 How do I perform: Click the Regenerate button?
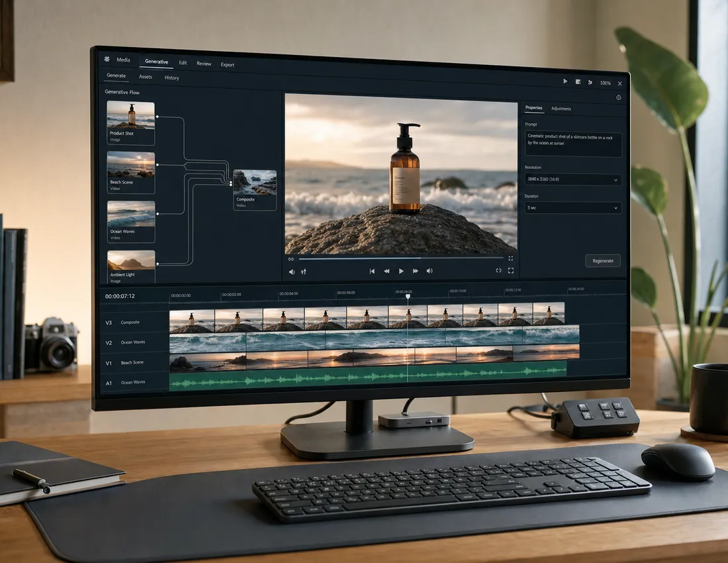coord(603,260)
